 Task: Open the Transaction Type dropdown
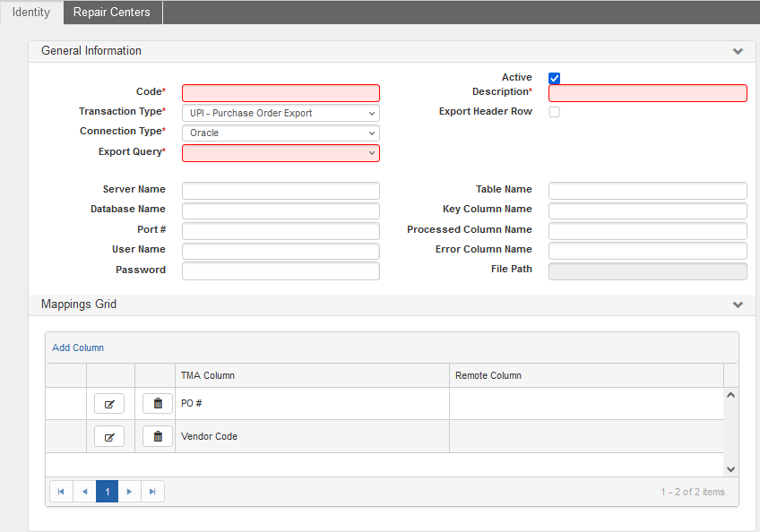click(281, 113)
